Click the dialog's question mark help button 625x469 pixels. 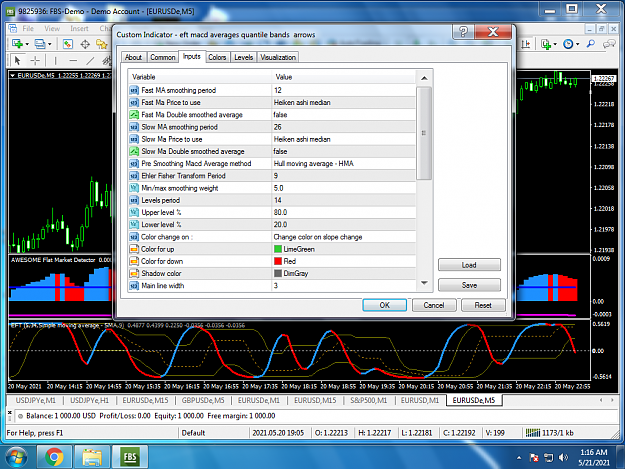pos(463,32)
